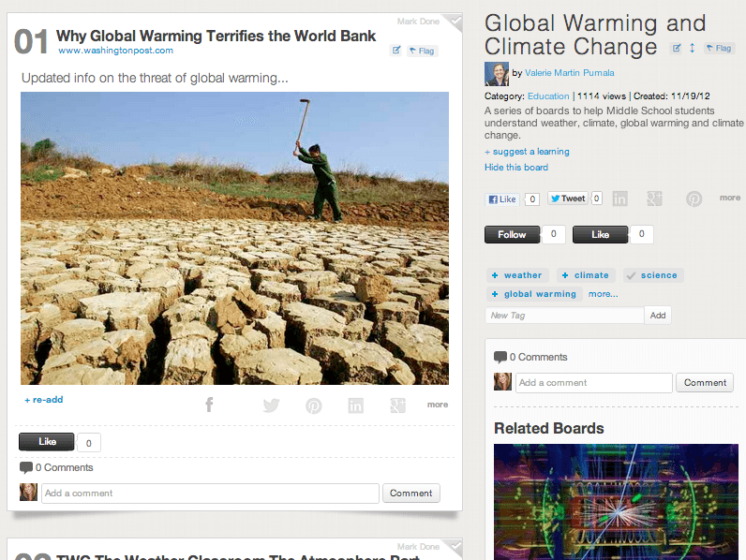Image resolution: width=746 pixels, height=560 pixels.
Task: Mark learning 02 as done checkmark
Action: click(x=455, y=546)
